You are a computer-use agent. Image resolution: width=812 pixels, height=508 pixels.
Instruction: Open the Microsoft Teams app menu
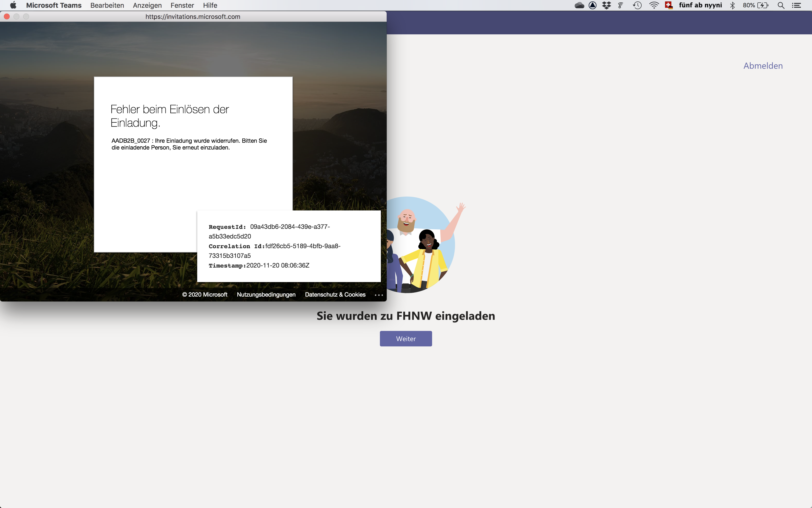click(54, 5)
